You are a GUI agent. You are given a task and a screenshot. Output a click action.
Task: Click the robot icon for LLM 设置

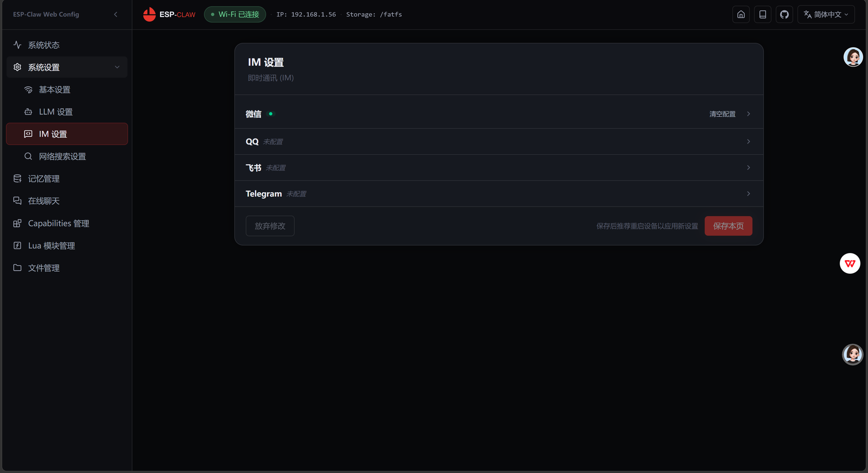click(28, 112)
